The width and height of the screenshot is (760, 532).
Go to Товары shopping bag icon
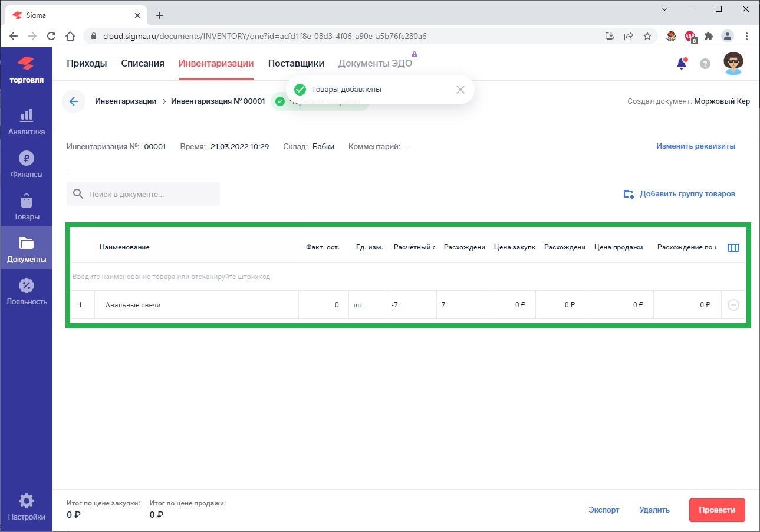coord(26,206)
